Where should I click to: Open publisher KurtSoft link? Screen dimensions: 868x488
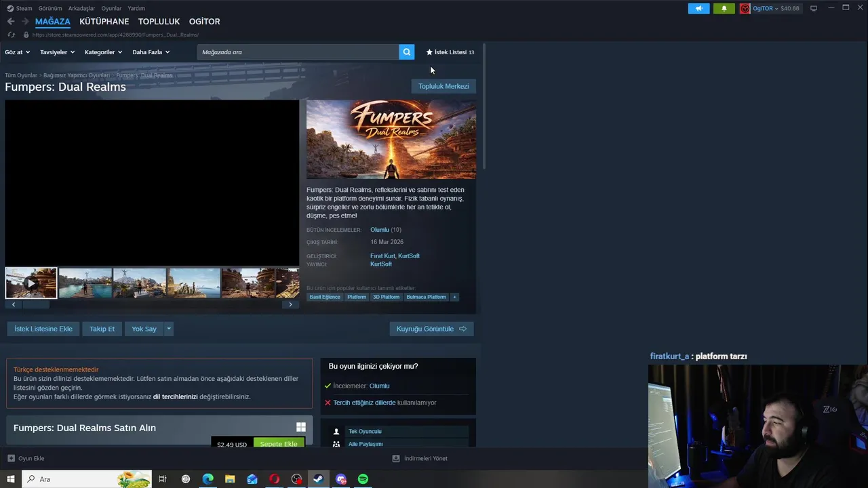[381, 264]
